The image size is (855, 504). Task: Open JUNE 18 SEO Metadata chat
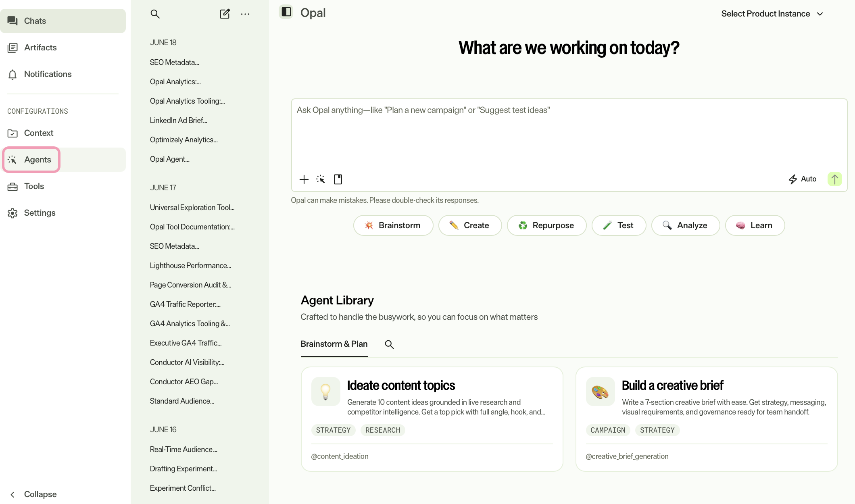175,62
